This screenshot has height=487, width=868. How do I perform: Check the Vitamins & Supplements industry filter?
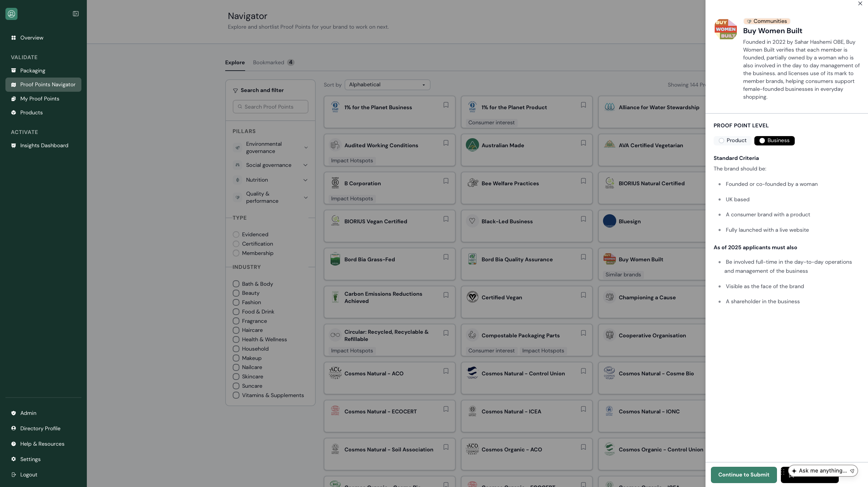pos(236,395)
